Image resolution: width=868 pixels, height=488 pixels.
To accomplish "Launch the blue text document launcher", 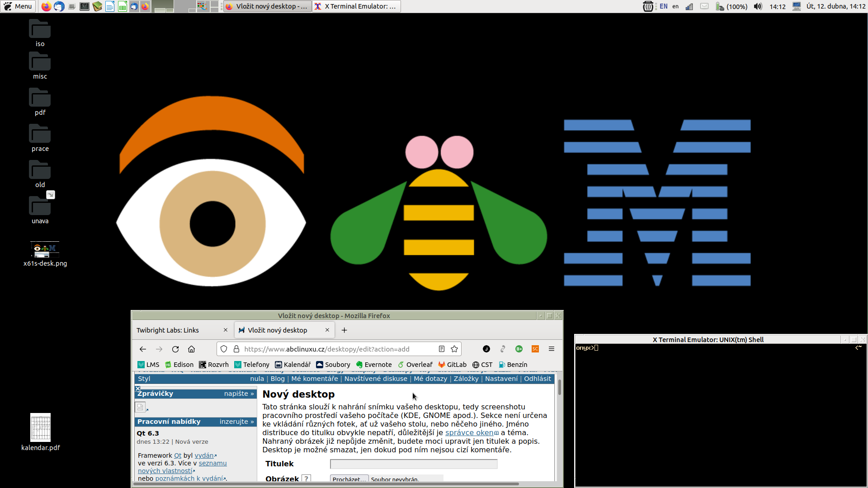I will (x=110, y=6).
